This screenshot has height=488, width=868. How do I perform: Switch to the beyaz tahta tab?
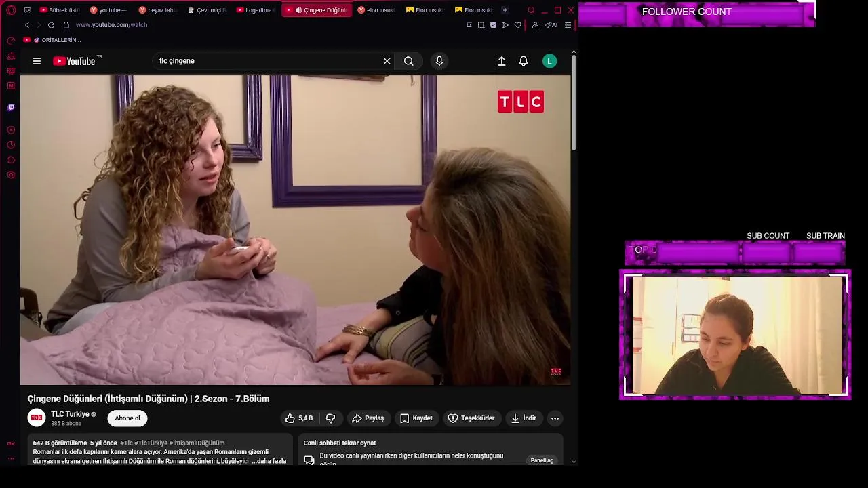click(x=157, y=10)
